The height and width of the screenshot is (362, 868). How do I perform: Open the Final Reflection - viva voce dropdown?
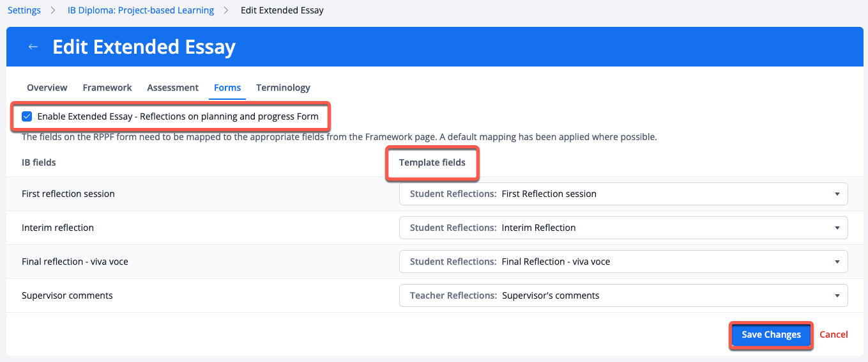click(623, 262)
